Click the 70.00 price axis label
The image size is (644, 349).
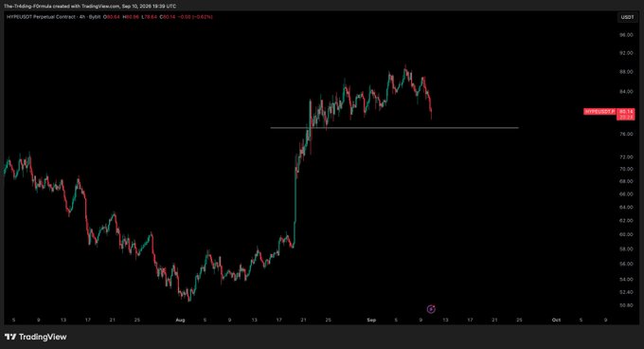point(626,169)
